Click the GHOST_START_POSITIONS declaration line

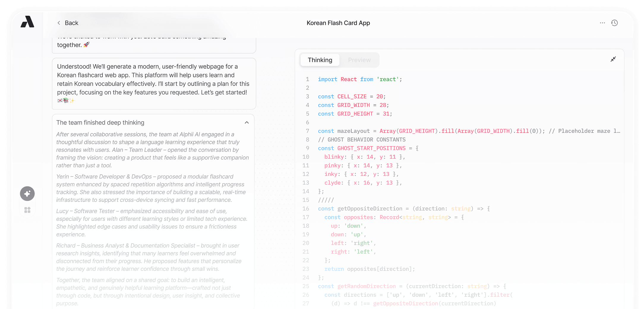[368, 148]
